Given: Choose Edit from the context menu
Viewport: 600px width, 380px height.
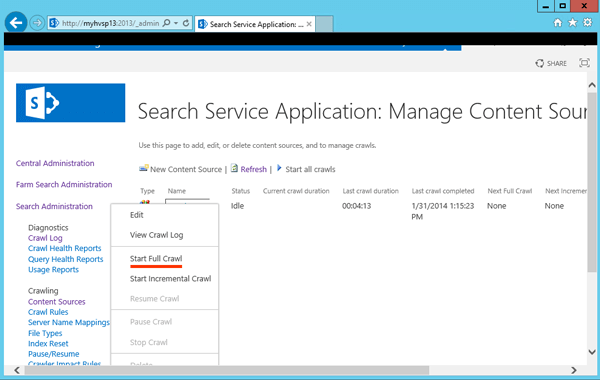Looking at the screenshot, I should click(137, 215).
